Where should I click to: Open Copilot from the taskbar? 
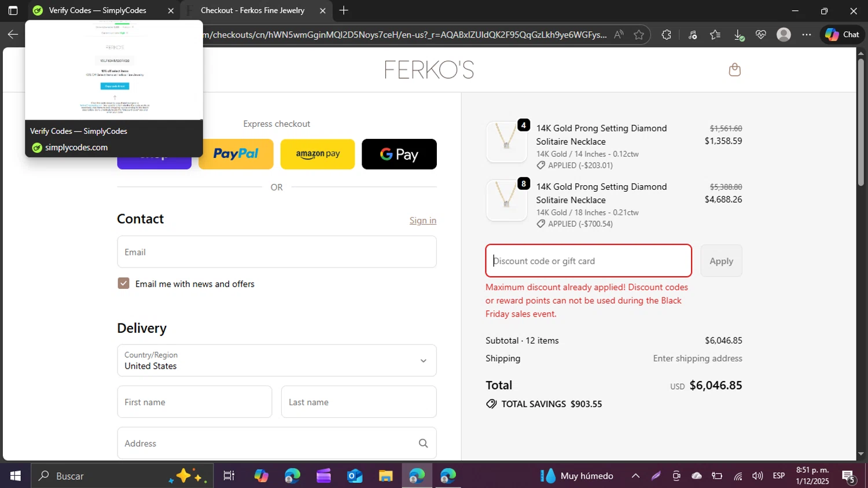(x=262, y=476)
